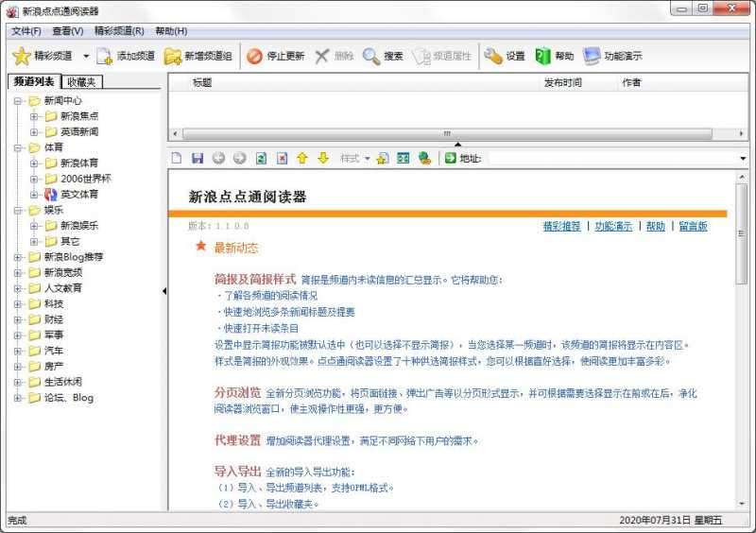Select the 英文体育 channel item
Image resolution: width=756 pixels, height=533 pixels.
(72, 195)
